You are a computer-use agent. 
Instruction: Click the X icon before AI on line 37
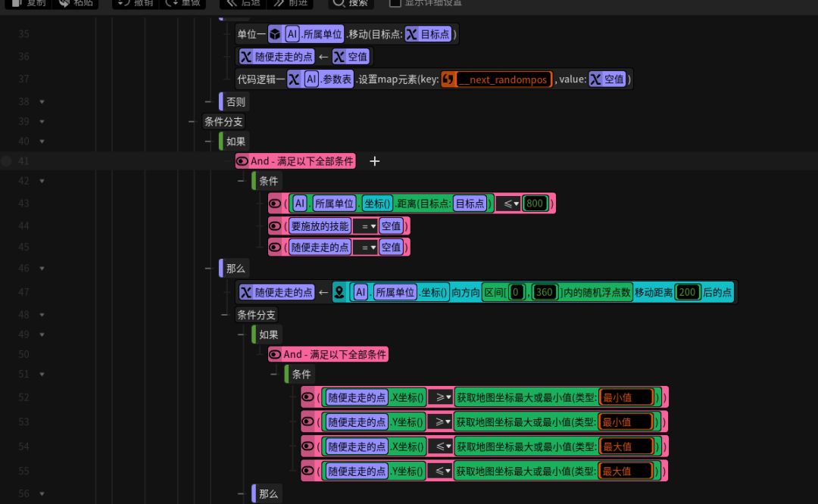[294, 79]
